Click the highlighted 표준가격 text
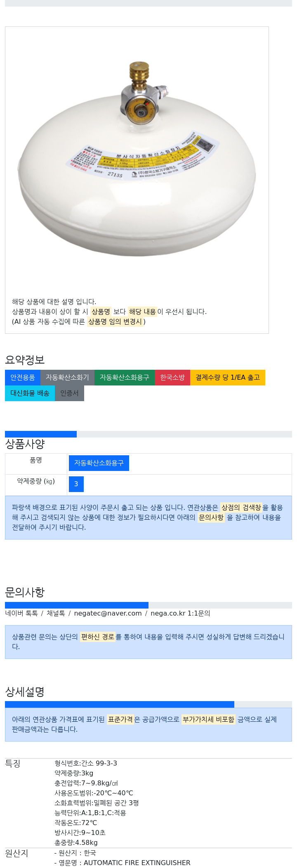 (120, 719)
